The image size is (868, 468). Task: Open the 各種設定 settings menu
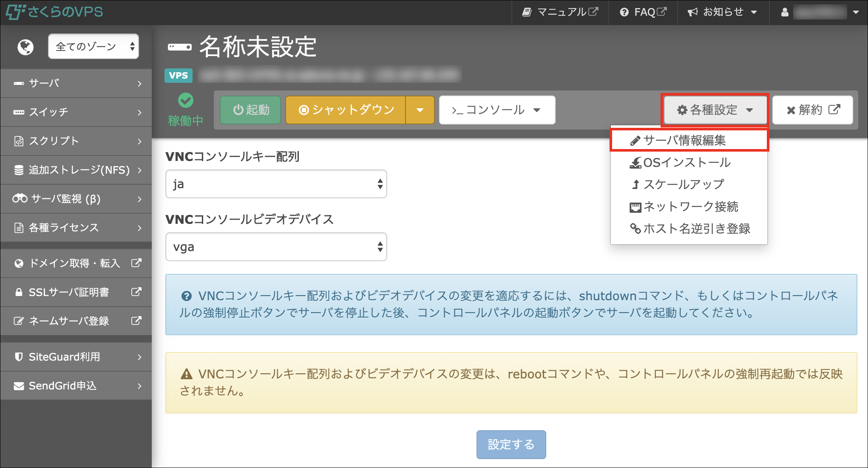(x=715, y=110)
